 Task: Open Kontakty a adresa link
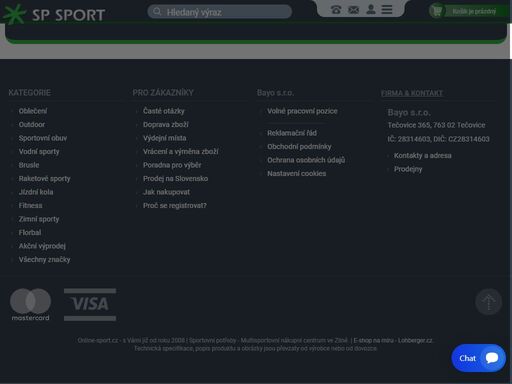[x=423, y=156]
